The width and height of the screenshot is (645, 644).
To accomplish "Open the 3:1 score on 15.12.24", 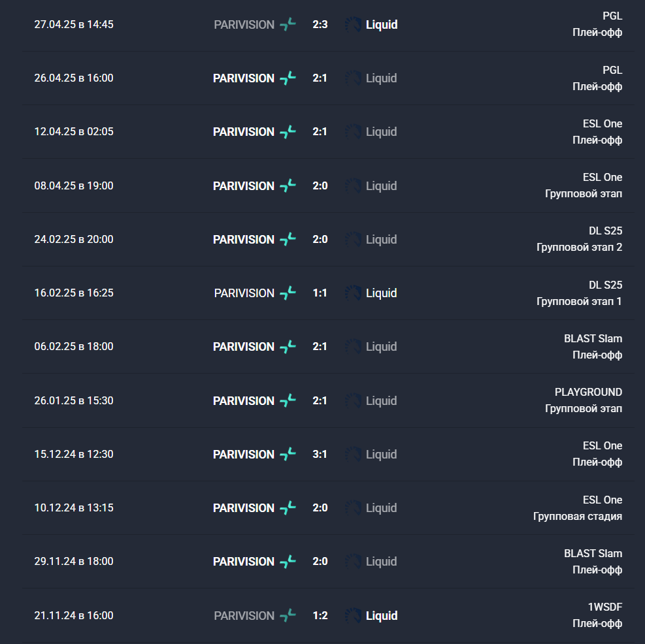I will (320, 455).
